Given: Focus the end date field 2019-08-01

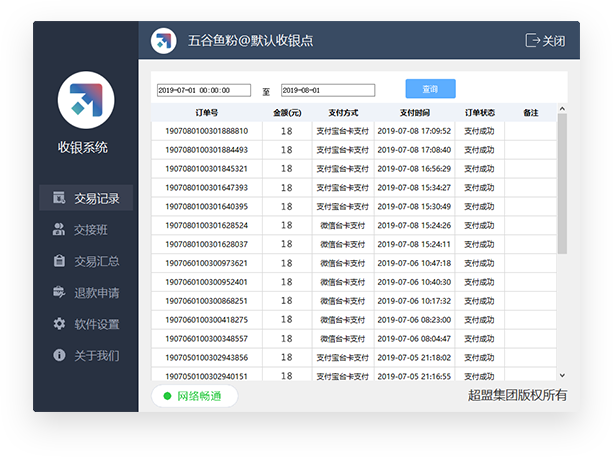Looking at the screenshot, I should (x=328, y=90).
